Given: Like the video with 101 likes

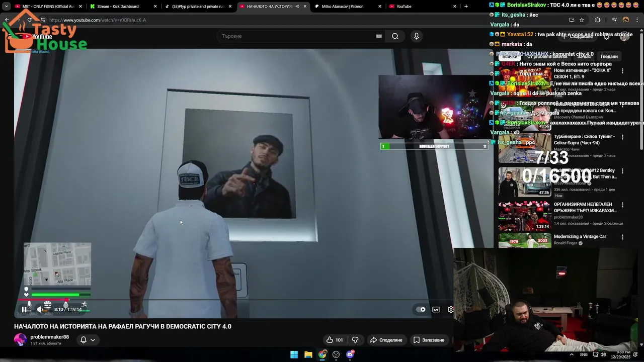Looking at the screenshot, I should click(334, 340).
